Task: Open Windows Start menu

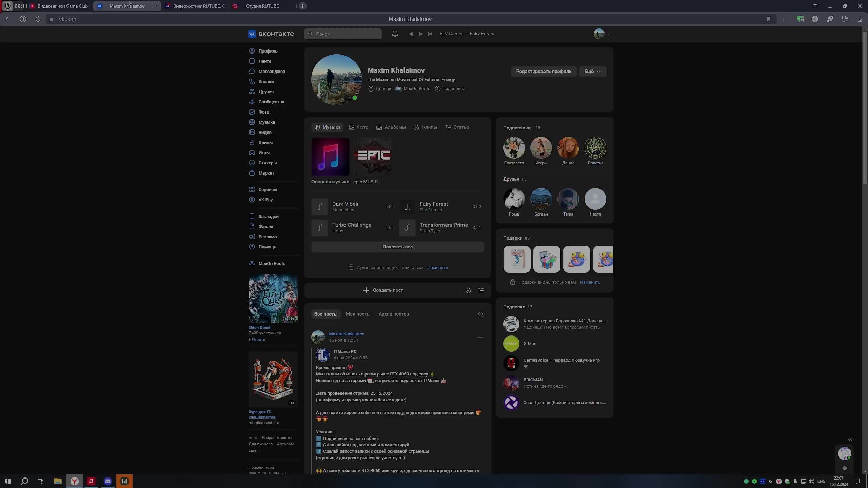Action: (x=8, y=481)
